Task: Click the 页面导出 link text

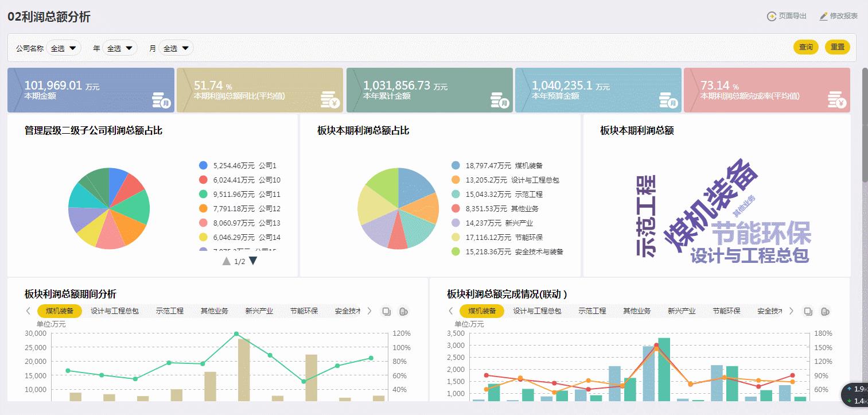Action: click(x=792, y=16)
